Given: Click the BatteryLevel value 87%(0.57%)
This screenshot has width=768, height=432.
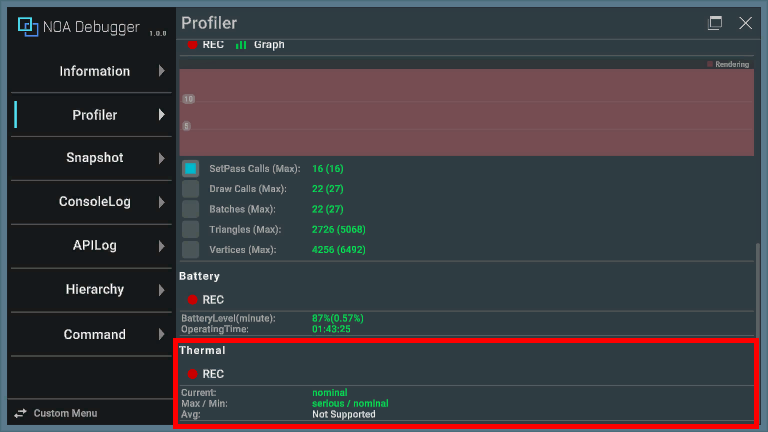Looking at the screenshot, I should tap(337, 318).
